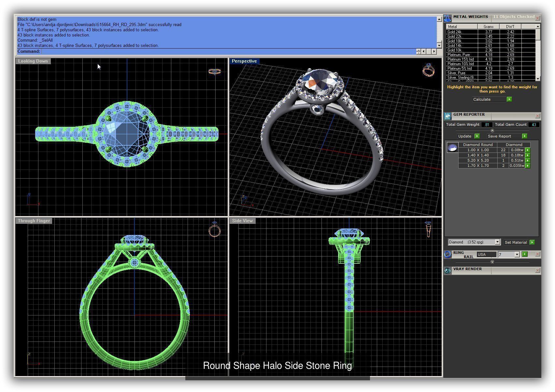Click the ring view icon in Through Finger viewport

214,229
